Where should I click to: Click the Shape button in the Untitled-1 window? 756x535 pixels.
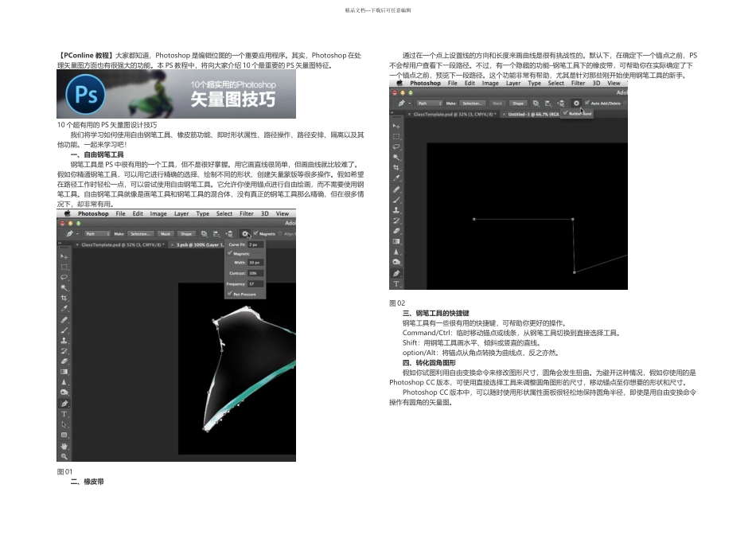click(x=518, y=103)
